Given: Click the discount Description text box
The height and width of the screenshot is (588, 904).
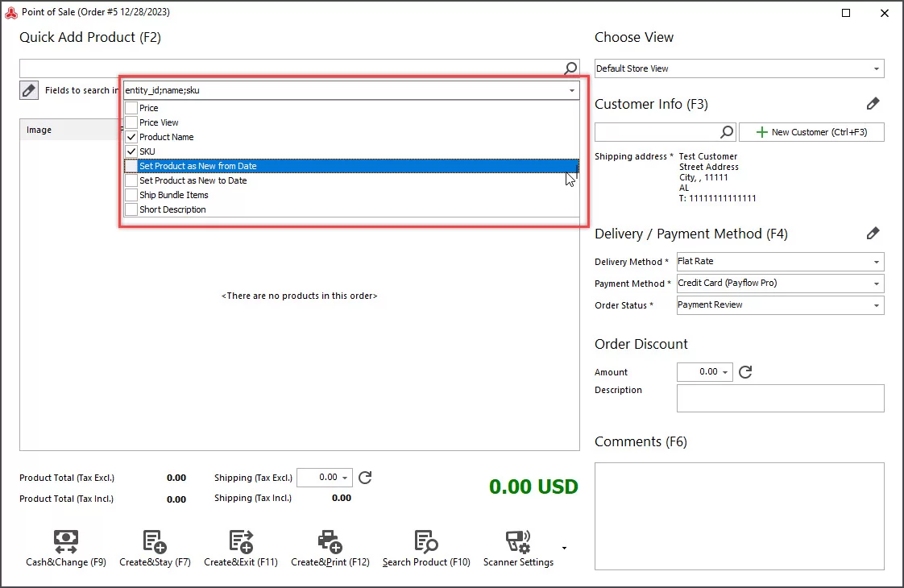Looking at the screenshot, I should (x=780, y=399).
